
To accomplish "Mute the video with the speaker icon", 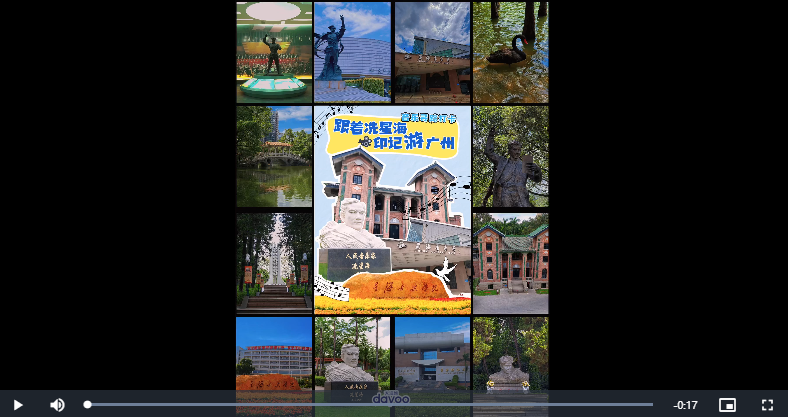I will [57, 405].
